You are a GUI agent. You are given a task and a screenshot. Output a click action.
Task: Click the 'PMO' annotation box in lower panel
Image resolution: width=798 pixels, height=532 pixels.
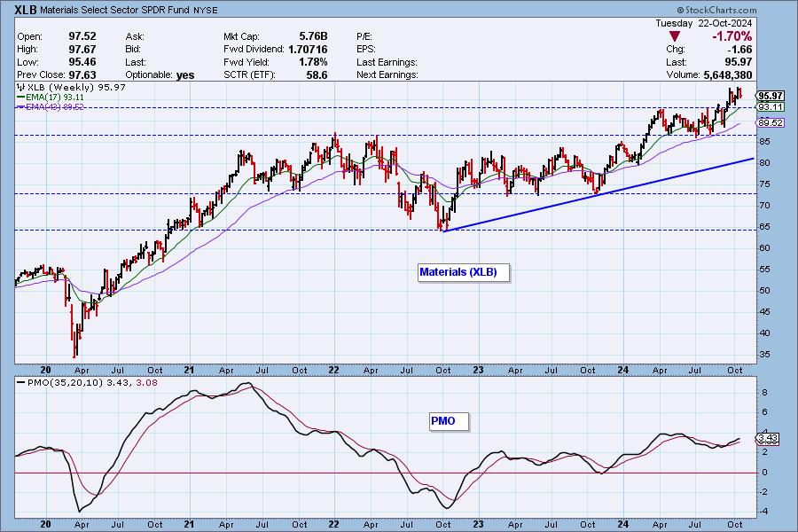(449, 421)
